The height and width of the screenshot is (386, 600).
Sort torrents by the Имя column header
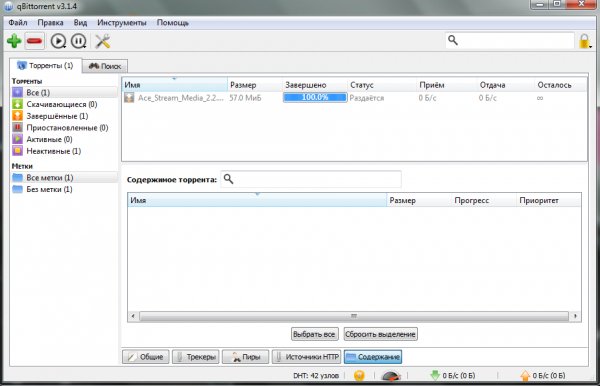click(174, 85)
